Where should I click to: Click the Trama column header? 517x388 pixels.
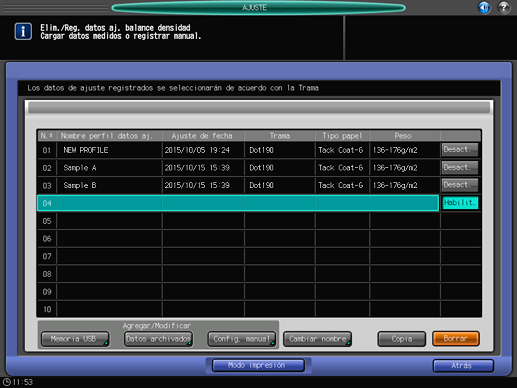(280, 136)
